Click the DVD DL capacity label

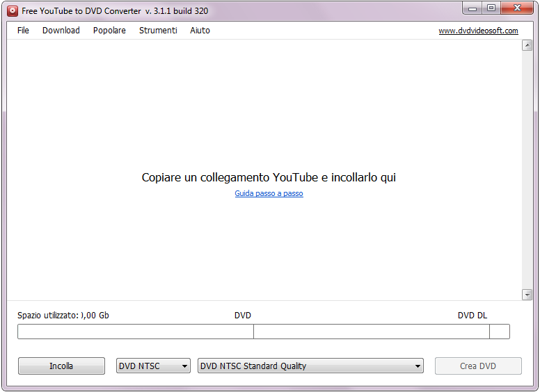click(472, 316)
